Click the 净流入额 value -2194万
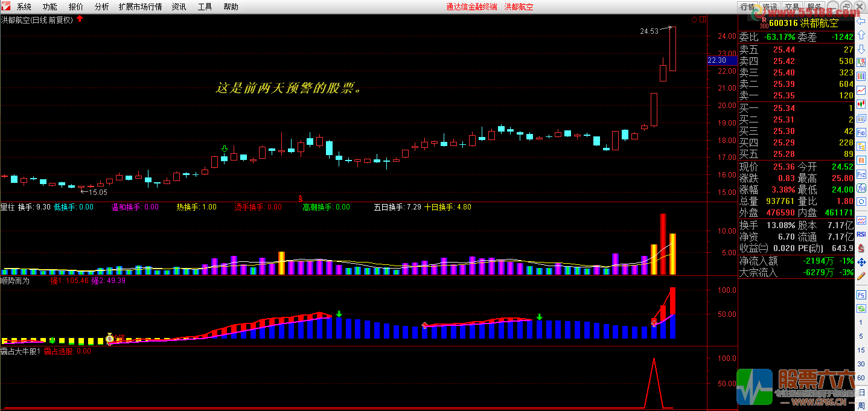This screenshot has width=868, height=411. 819,261
